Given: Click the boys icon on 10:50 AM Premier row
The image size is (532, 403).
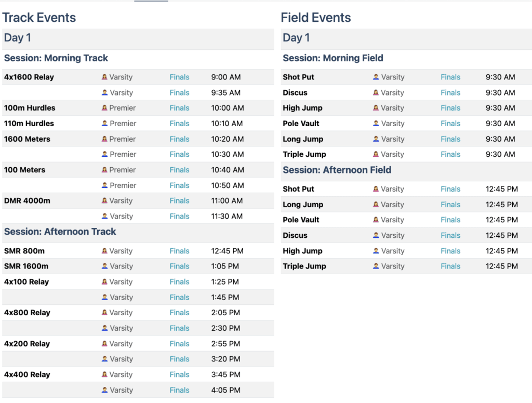Looking at the screenshot, I should 104,185.
